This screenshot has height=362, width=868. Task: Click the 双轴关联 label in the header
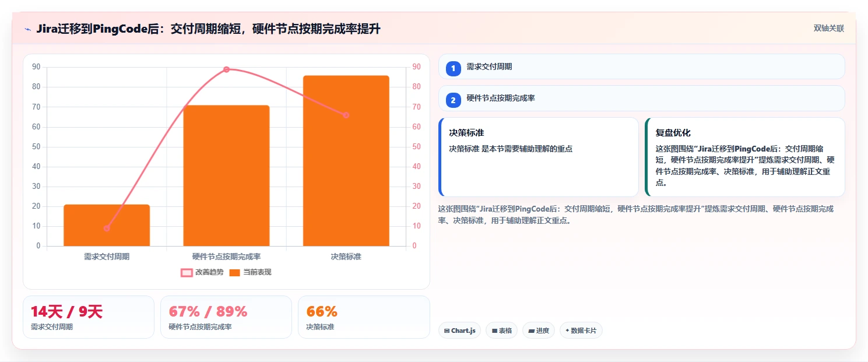click(x=829, y=29)
